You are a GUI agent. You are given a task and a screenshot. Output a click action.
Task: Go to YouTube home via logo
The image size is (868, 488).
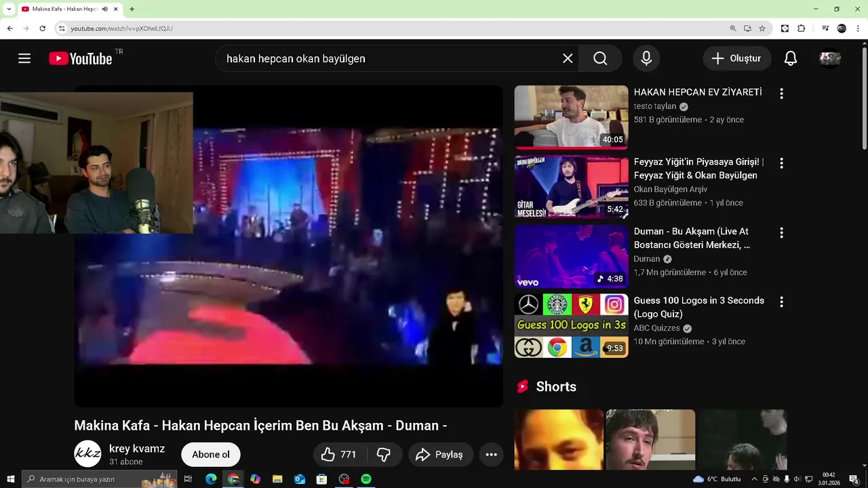tap(81, 58)
